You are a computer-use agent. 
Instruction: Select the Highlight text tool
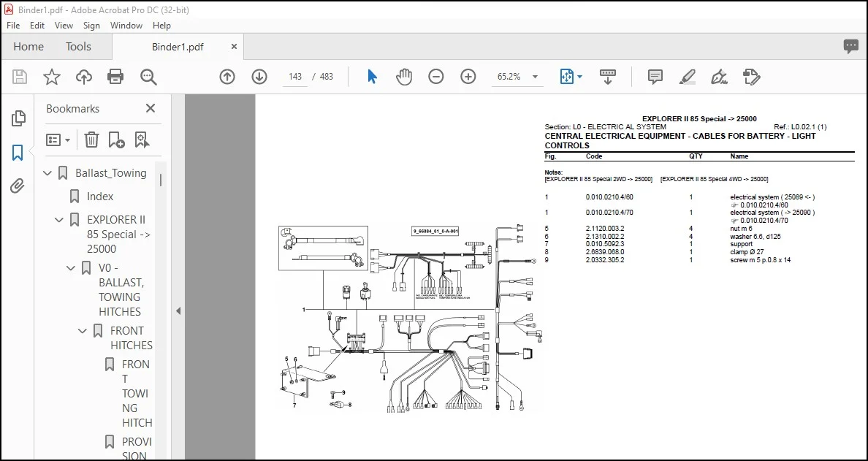688,77
